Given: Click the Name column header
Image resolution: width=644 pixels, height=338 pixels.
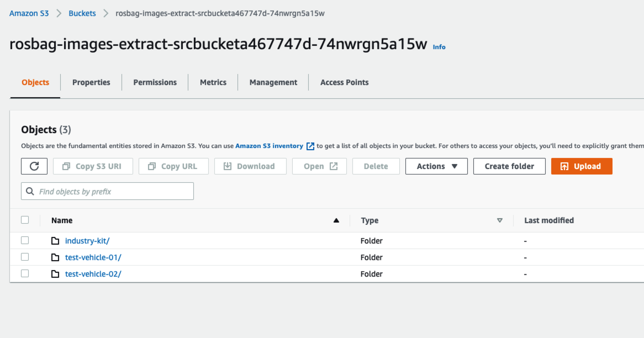Looking at the screenshot, I should 62,220.
